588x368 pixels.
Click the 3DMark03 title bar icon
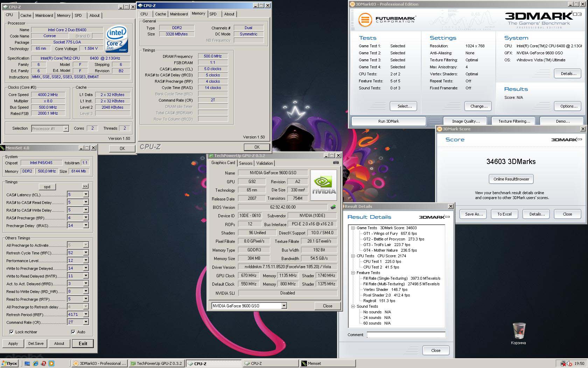click(x=352, y=4)
